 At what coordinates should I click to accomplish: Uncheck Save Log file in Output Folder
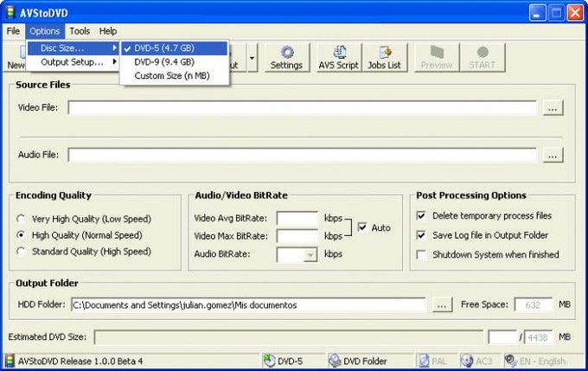[x=421, y=235]
